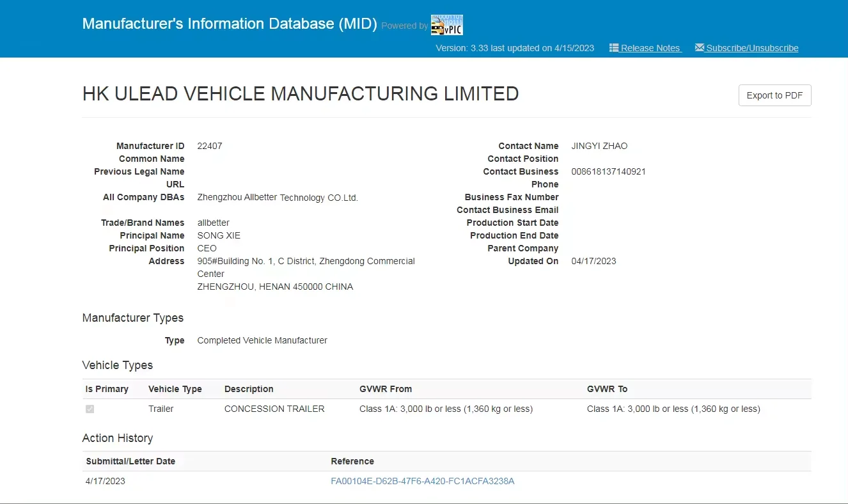Click the Vehicle Type column header
This screenshot has height=504, width=848.
[x=175, y=389]
